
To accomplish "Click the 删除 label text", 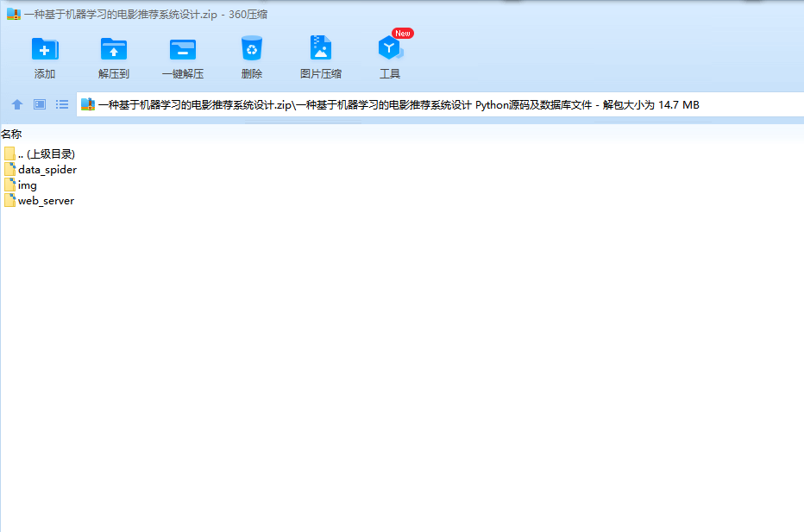I will click(x=252, y=74).
